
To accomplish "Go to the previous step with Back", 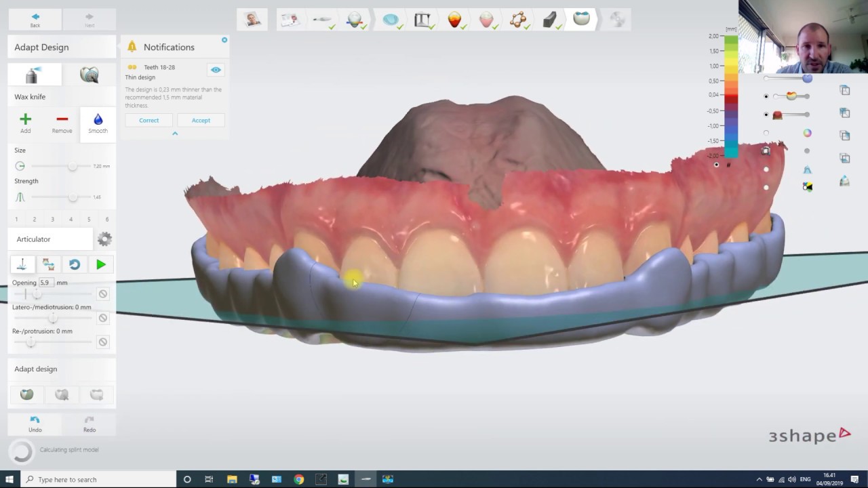I will (x=35, y=20).
